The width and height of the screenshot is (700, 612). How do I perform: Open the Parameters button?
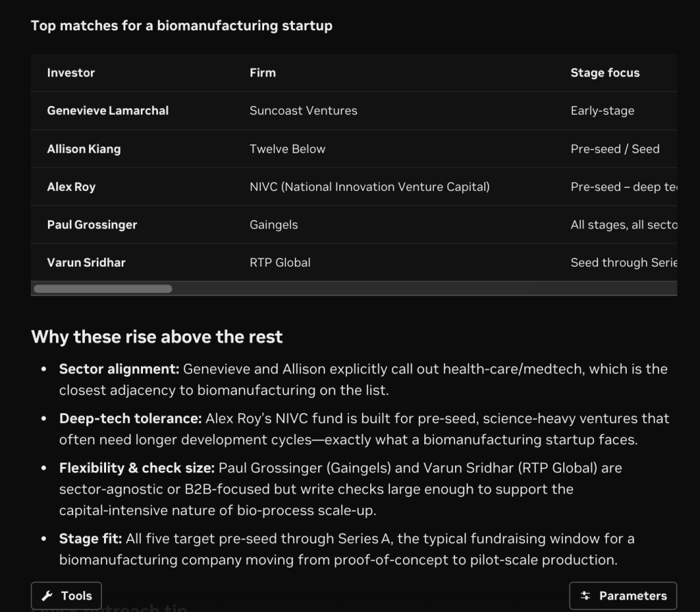[x=623, y=596]
